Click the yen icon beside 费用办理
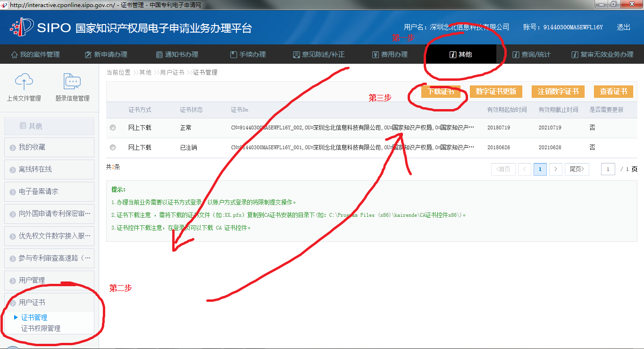 pyautogui.click(x=375, y=55)
